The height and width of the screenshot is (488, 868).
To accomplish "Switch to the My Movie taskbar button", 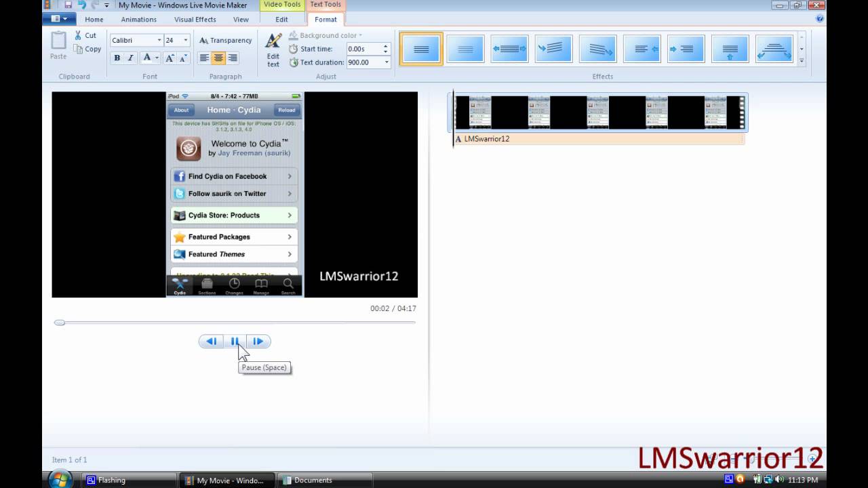I will tap(227, 480).
